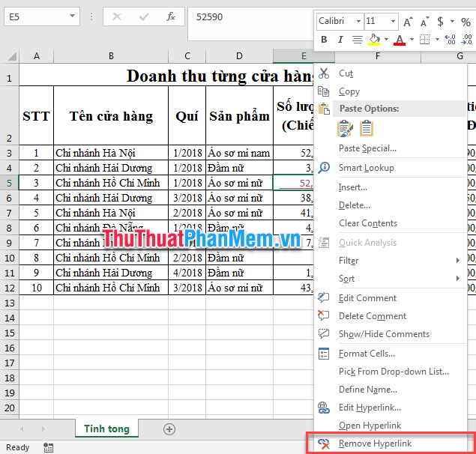Click the Format Cells icon
476x454 pixels.
click(x=324, y=354)
